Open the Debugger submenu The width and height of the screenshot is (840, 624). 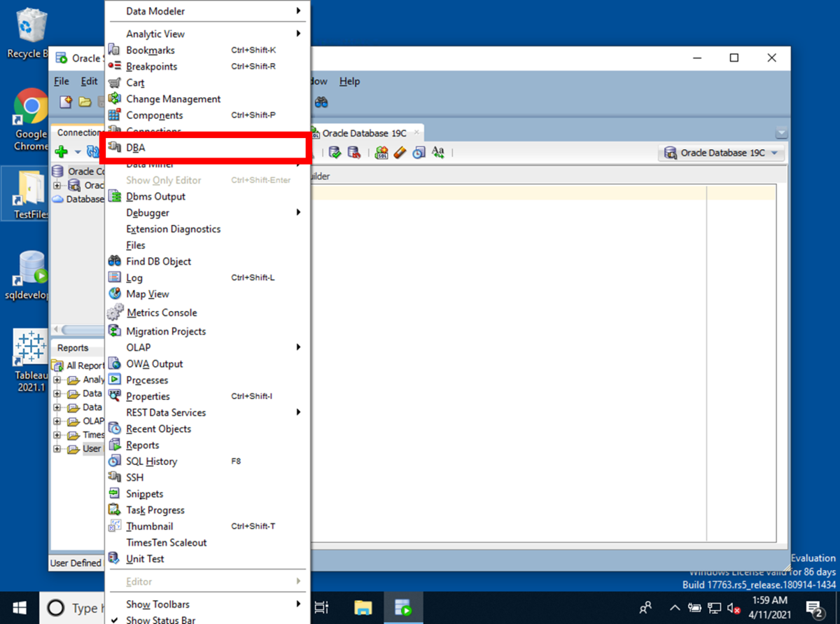coord(207,213)
